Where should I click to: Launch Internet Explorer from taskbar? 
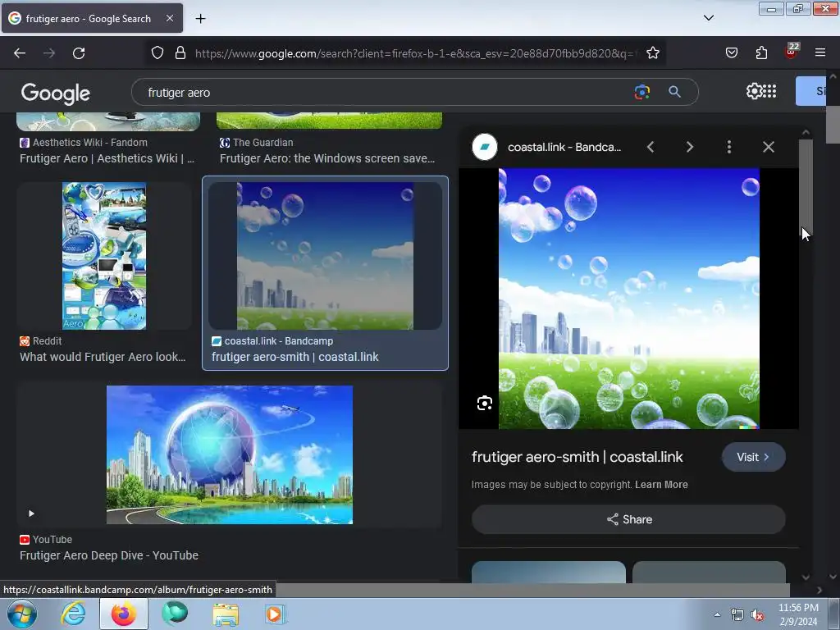click(x=73, y=614)
